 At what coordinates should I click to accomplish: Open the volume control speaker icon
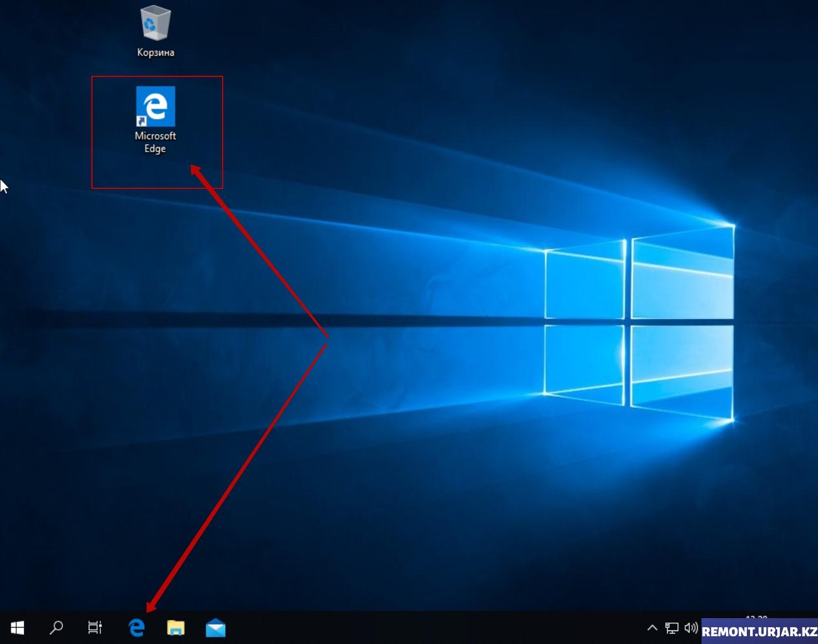(691, 628)
